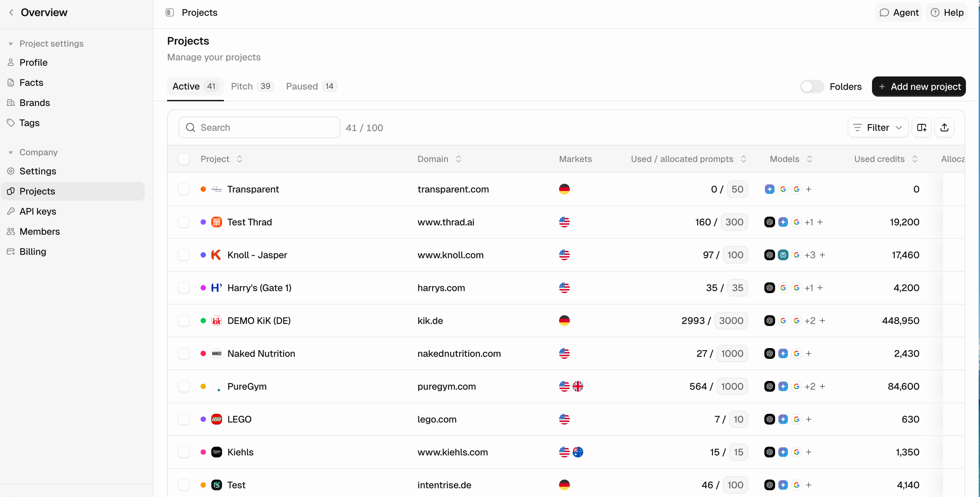Click the Harry's H logo icon

click(216, 288)
